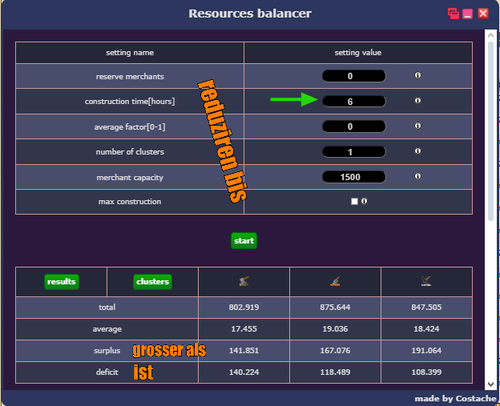Image resolution: width=500 pixels, height=406 pixels.
Task: Click the red overlapping-windows icon in title bar
Action: pos(453,14)
